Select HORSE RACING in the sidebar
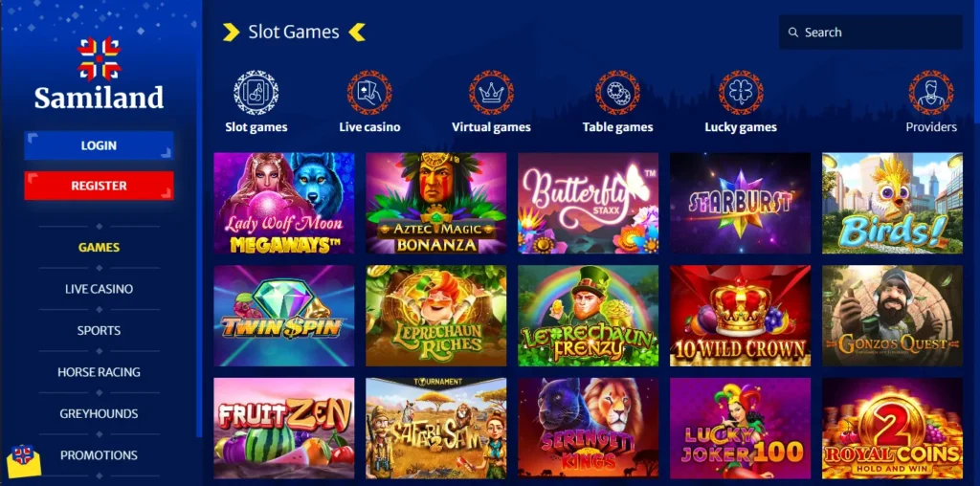The height and width of the screenshot is (486, 980). [99, 372]
